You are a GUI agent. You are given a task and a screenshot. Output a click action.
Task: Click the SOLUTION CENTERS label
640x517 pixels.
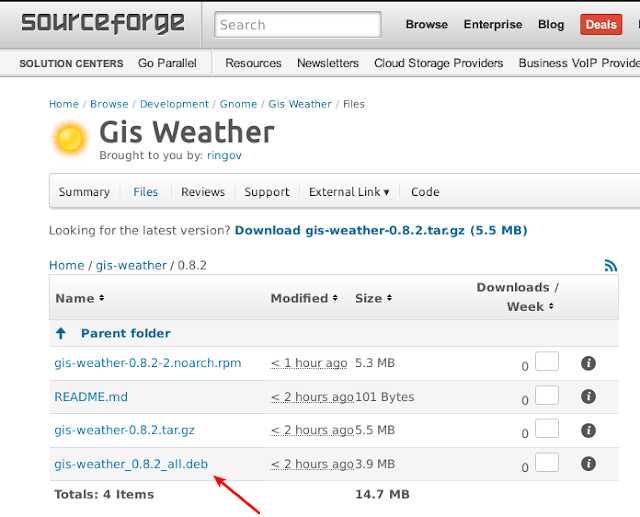(x=71, y=64)
